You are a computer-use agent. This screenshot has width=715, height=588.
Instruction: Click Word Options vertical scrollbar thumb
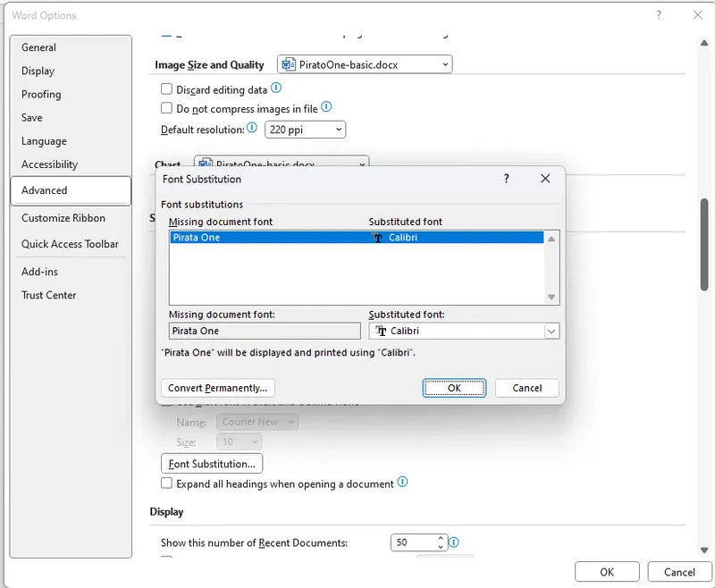[x=704, y=244]
